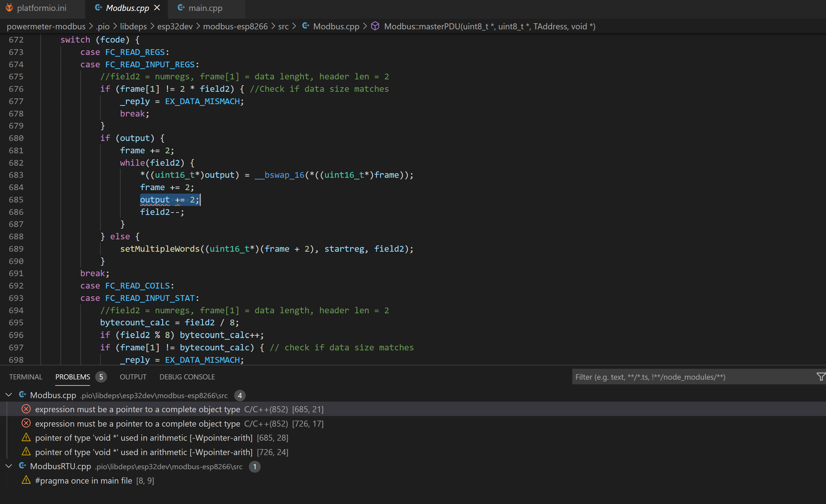Click the warning icon beside the pragma once warning
The height and width of the screenshot is (504, 826).
click(26, 480)
